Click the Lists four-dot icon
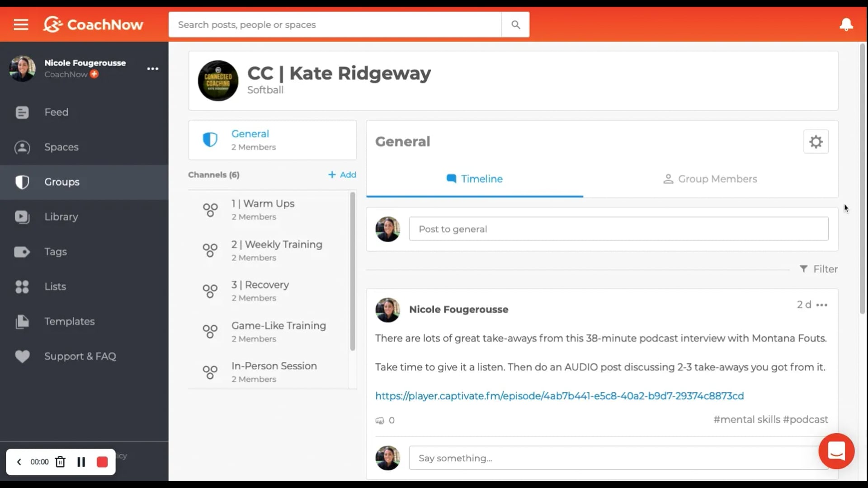 [x=22, y=286]
